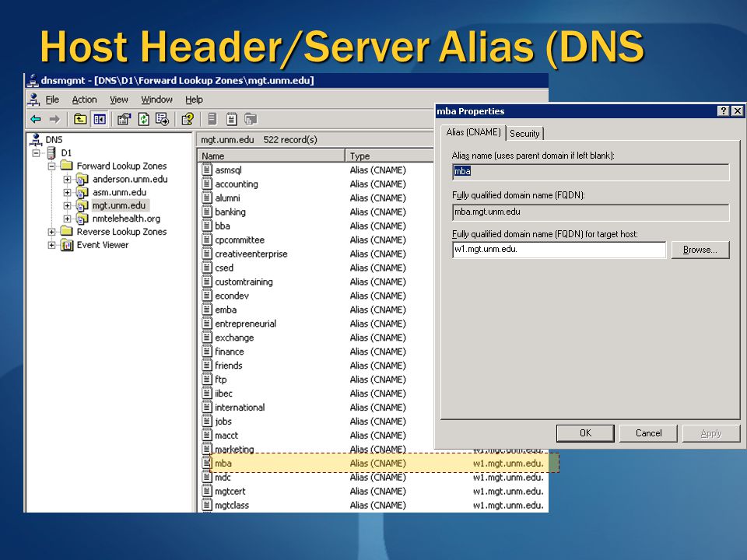Click the Forward arrow in dnsmgmt toolbar
The image size is (747, 560).
pyautogui.click(x=54, y=119)
